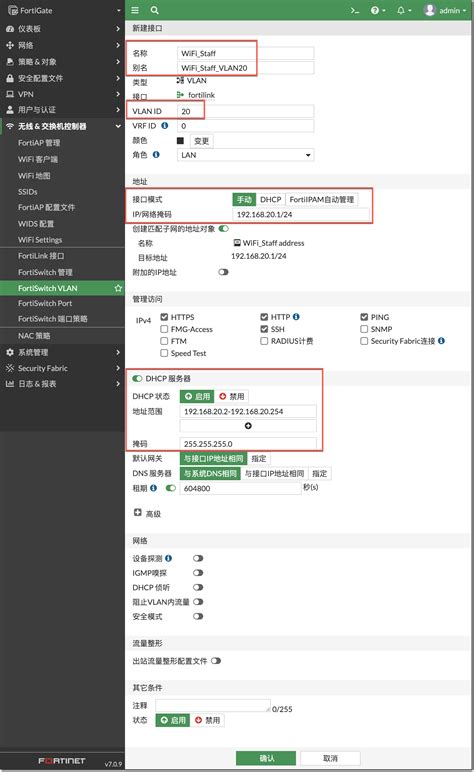Open SSIDs in the sidebar
Image resolution: width=474 pixels, height=772 pixels.
[x=28, y=192]
